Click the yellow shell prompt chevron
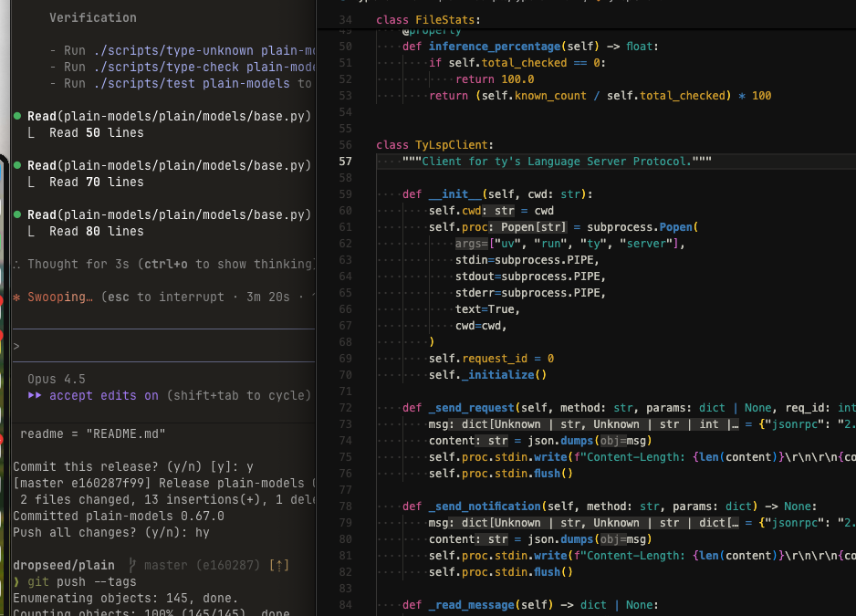Screen dimensions: 856x616 [16, 582]
